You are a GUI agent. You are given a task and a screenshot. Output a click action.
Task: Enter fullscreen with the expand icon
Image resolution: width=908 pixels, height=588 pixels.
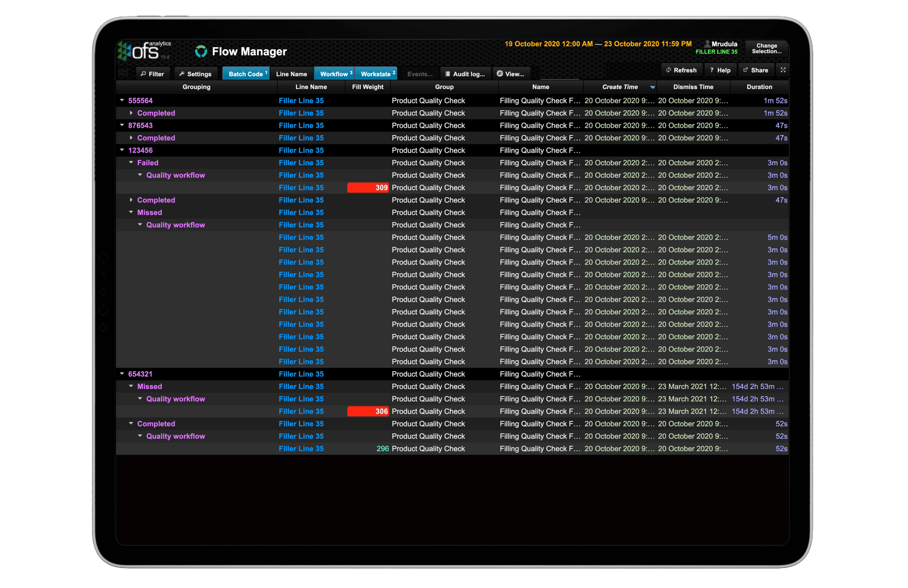point(783,70)
